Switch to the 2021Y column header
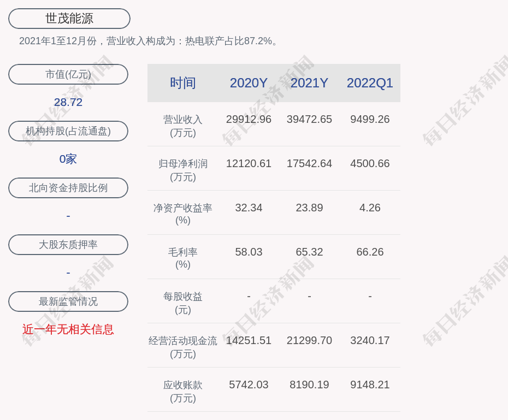The width and height of the screenshot is (508, 420). coord(309,83)
